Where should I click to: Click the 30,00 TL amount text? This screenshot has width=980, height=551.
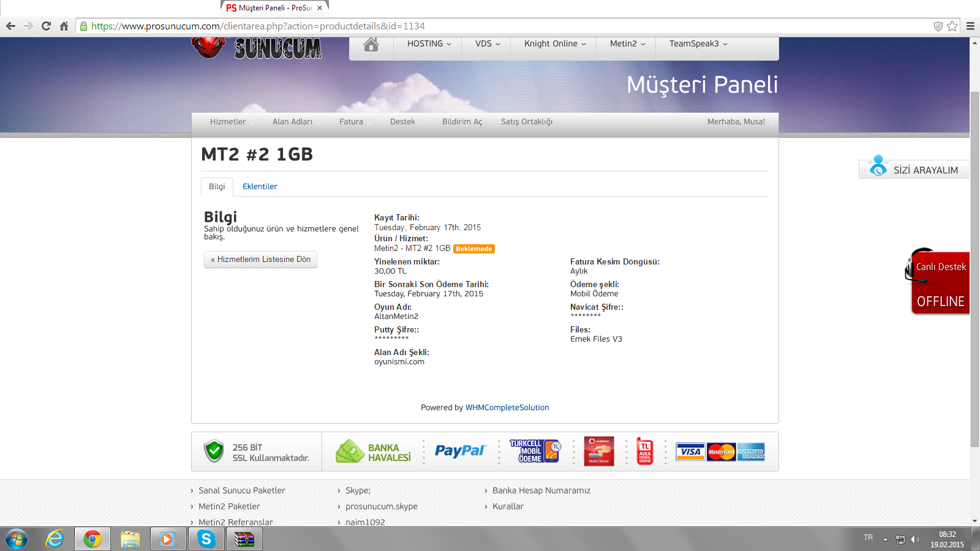coord(390,271)
